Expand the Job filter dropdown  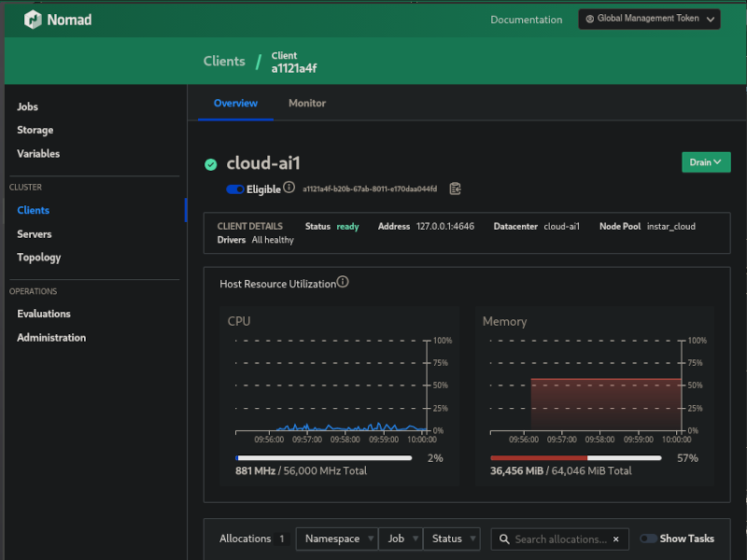click(401, 539)
